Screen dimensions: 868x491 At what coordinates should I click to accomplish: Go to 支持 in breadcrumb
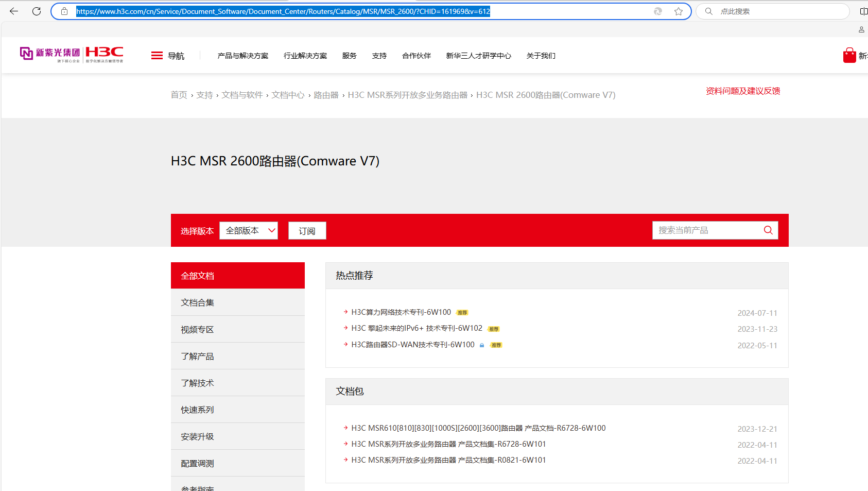[204, 95]
